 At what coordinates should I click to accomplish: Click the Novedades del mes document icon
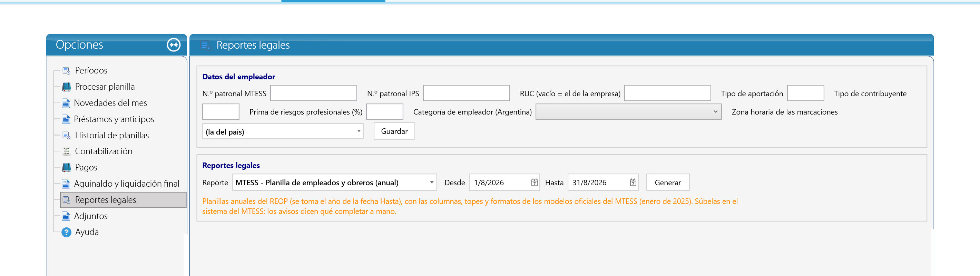66,103
